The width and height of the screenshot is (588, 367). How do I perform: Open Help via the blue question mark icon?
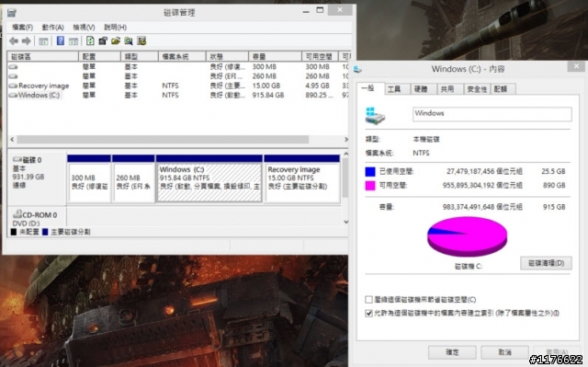pos(61,40)
